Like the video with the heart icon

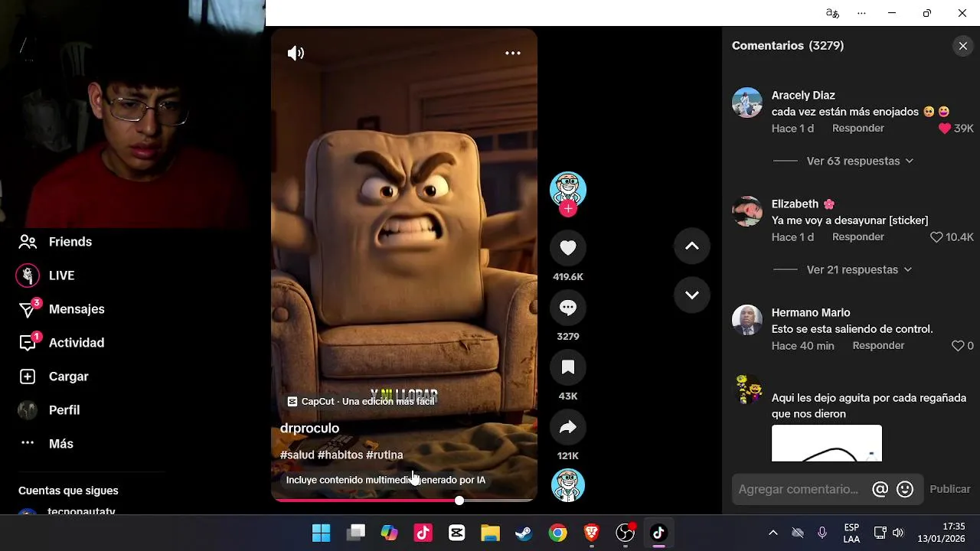coord(568,248)
